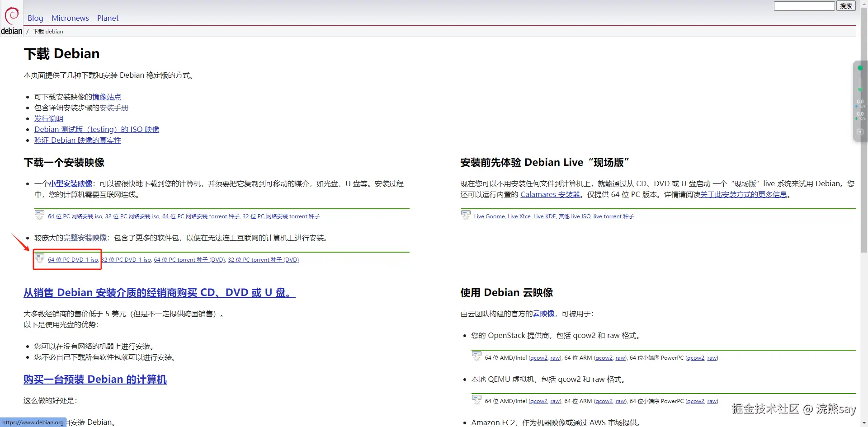Click download icon beside Live Gnome
This screenshot has width=868, height=427.
tap(466, 215)
